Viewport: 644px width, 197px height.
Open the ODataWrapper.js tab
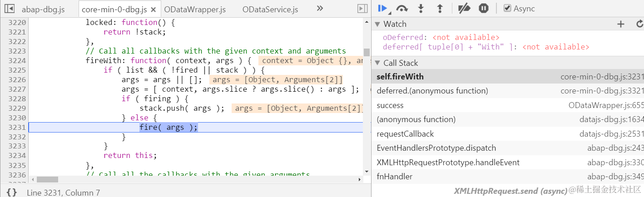coord(195,9)
